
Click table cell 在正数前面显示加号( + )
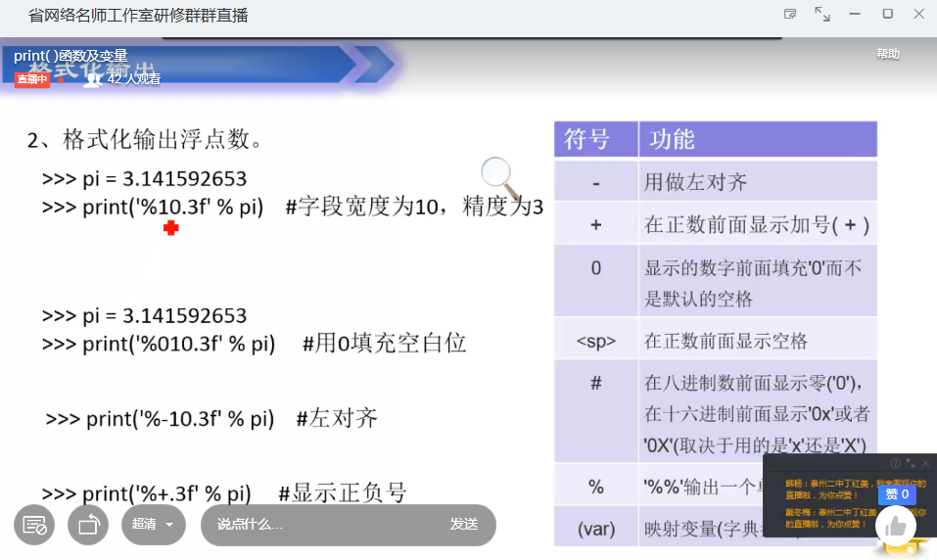[x=757, y=225]
